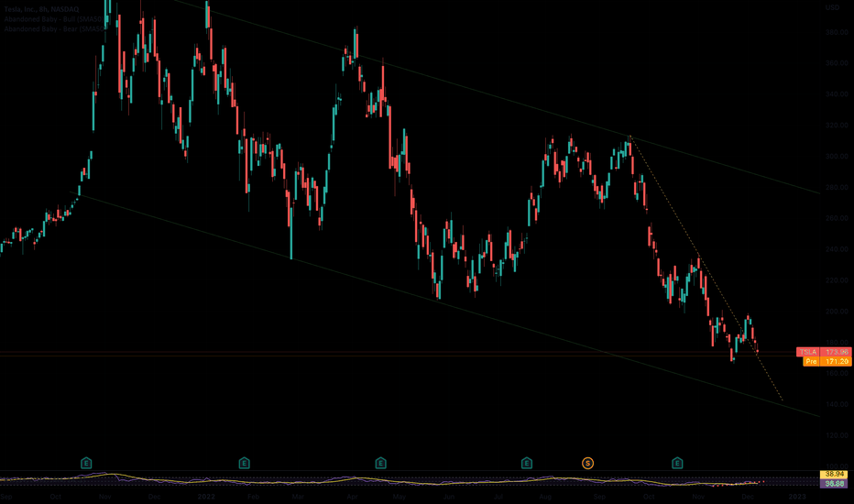The image size is (854, 504).
Task: Click the orange Pre 171.20 pre-market label
Action: click(827, 361)
